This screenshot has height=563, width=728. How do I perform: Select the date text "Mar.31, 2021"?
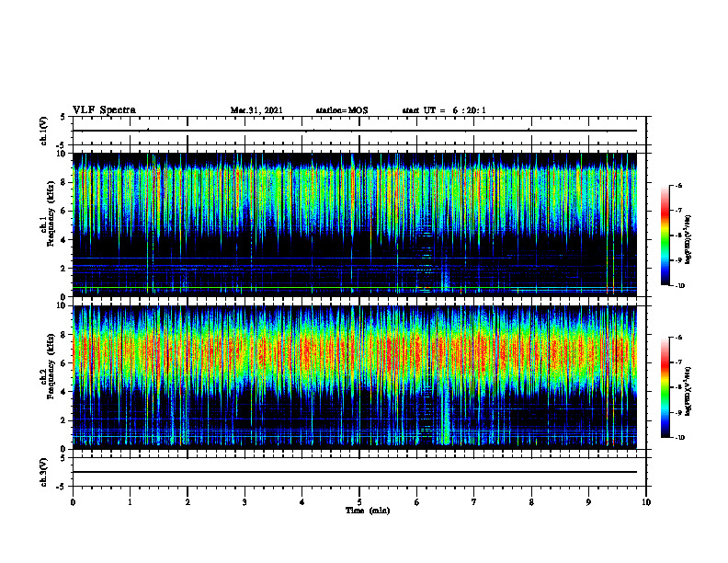point(256,110)
